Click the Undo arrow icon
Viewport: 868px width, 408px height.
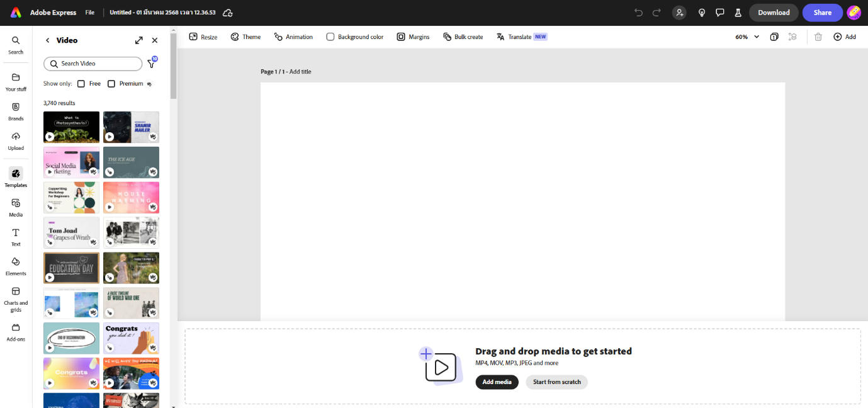(x=638, y=13)
